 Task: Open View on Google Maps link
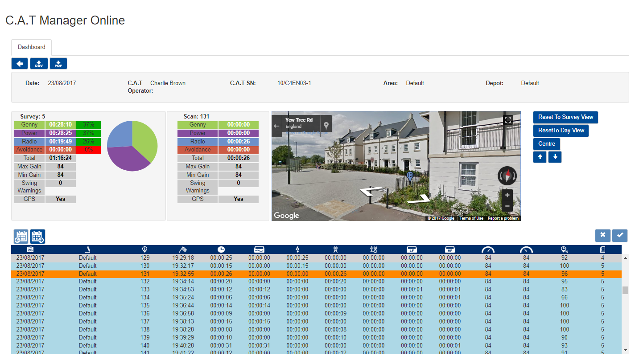(307, 133)
